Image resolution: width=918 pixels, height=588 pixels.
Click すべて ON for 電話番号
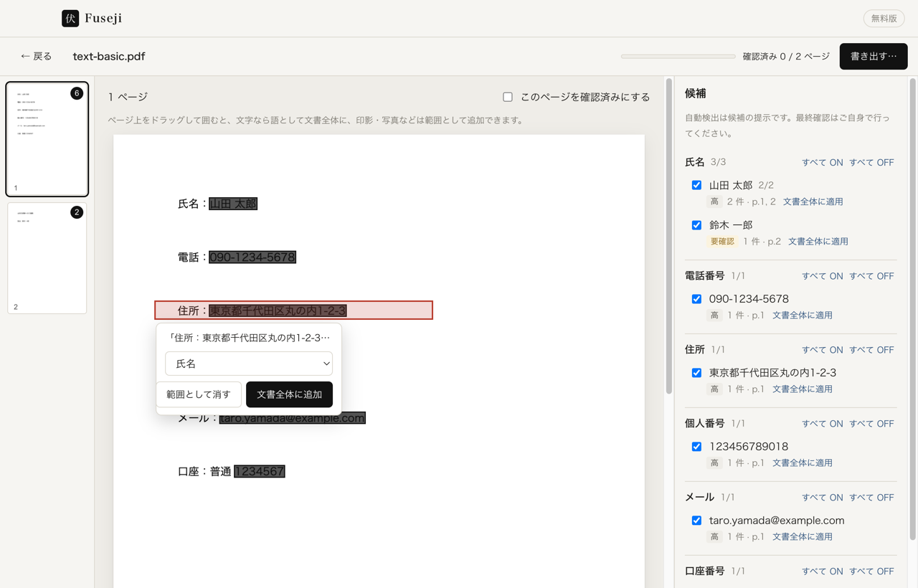click(x=822, y=276)
